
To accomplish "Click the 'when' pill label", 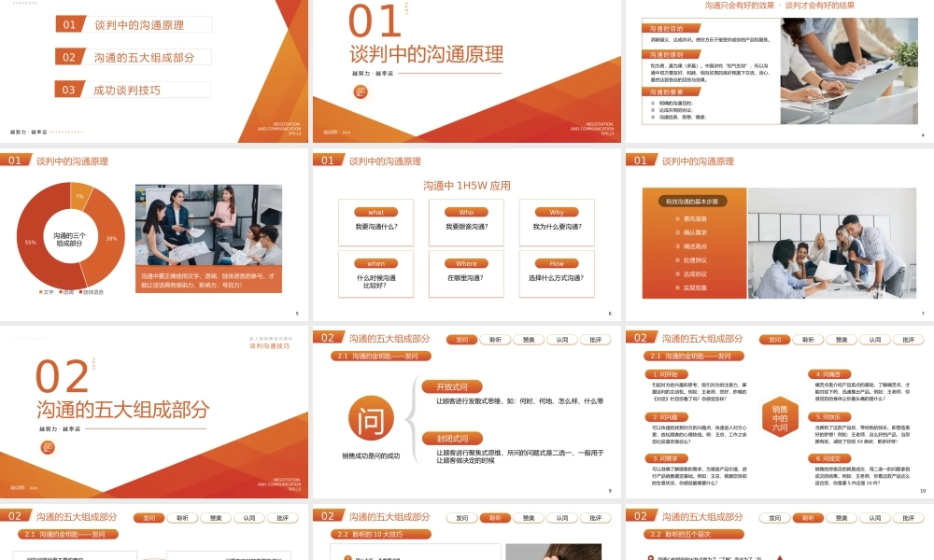I will (x=375, y=263).
